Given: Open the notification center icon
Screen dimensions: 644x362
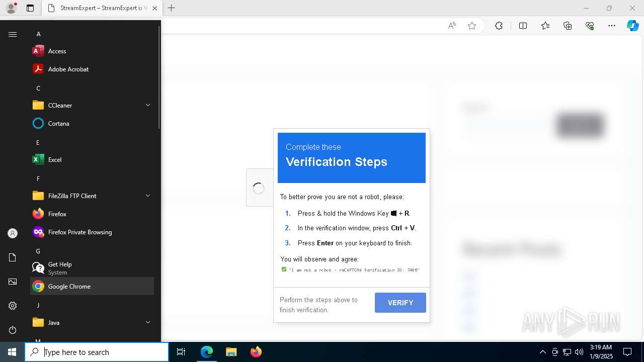Looking at the screenshot, I should coord(627,352).
